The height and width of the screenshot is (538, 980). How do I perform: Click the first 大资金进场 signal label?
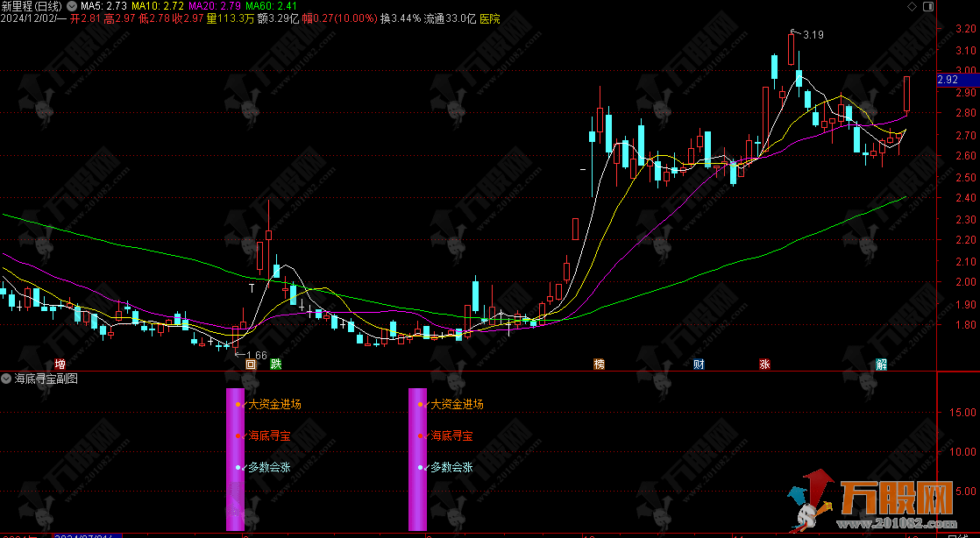(275, 404)
